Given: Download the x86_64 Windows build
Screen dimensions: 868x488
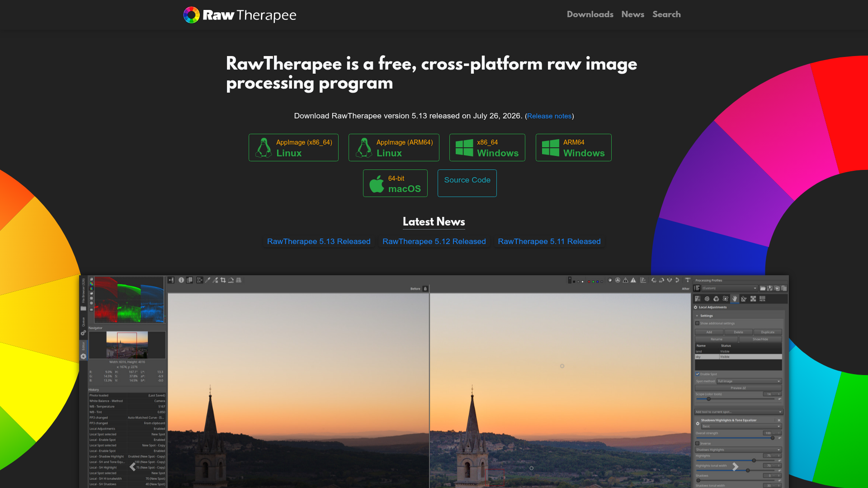Looking at the screenshot, I should point(487,148).
